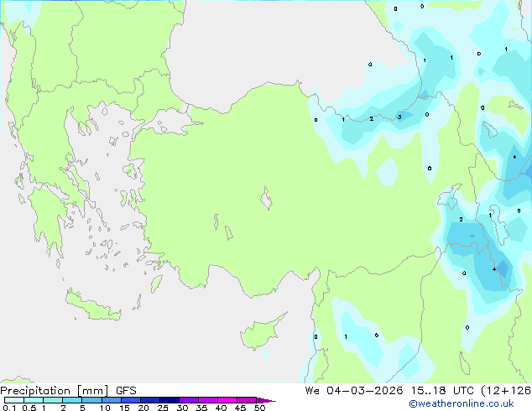Open the weatheronline.co.uk copyright link
The width and height of the screenshot is (532, 411).
461,403
